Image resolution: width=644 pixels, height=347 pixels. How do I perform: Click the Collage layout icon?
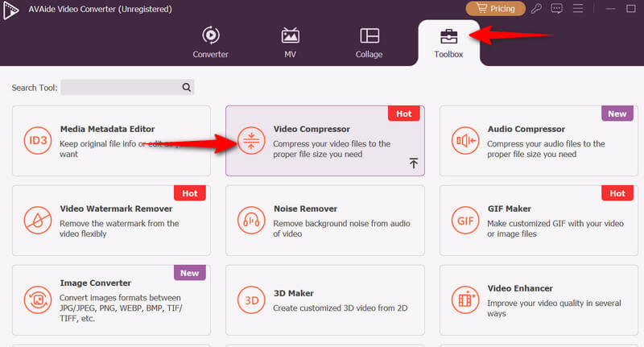tap(369, 35)
